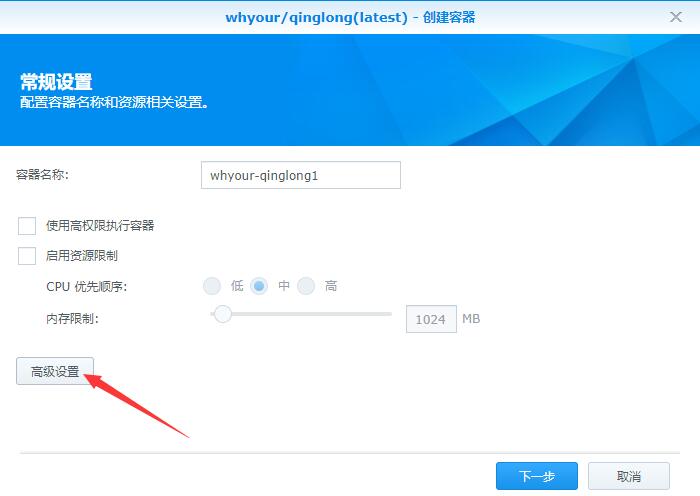Click the 内存限制 slider handle
The image size is (700, 496).
(222, 314)
